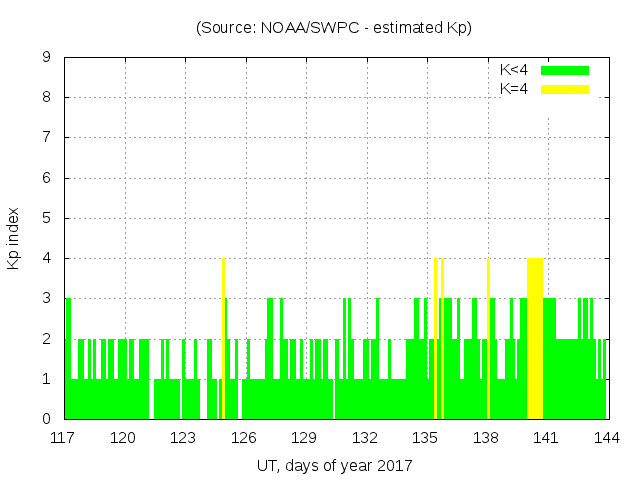Click y-axis tick label 9
Screen dimensions: 640x480
click(x=46, y=58)
